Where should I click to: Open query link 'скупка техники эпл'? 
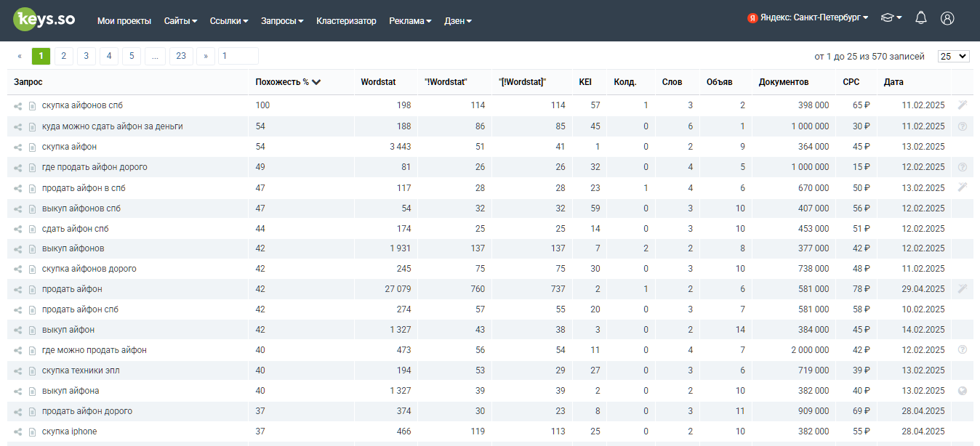81,370
